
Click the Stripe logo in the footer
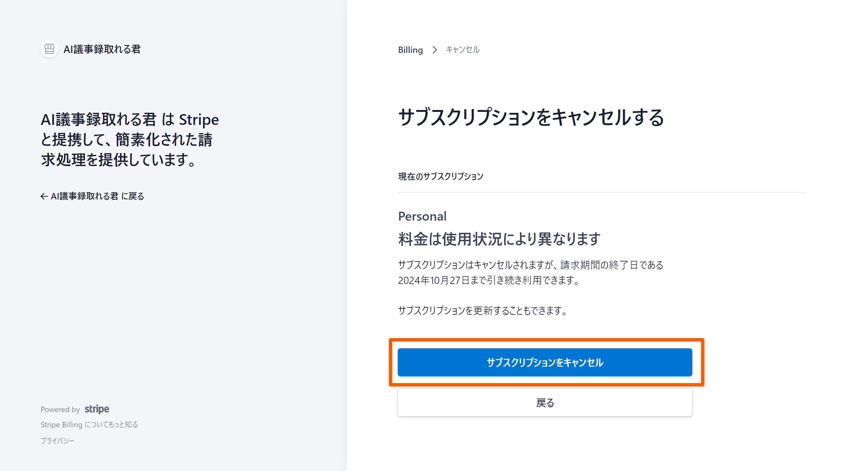click(97, 409)
